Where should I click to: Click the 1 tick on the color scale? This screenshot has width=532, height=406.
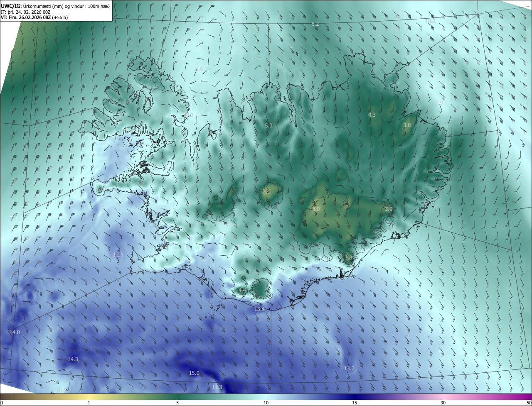(x=89, y=403)
